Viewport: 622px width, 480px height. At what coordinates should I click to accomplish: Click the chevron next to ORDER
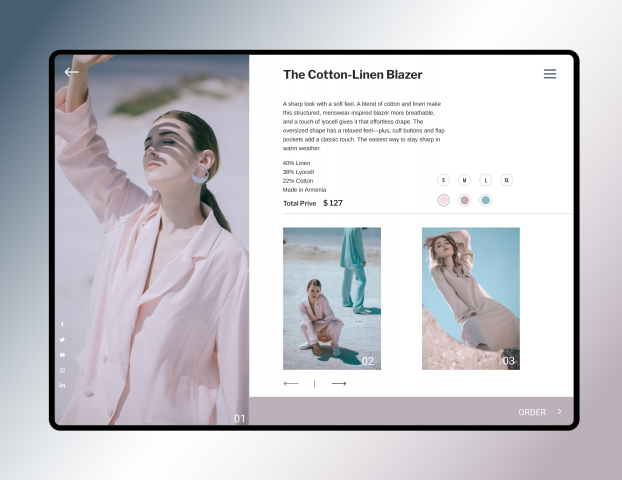click(x=559, y=412)
